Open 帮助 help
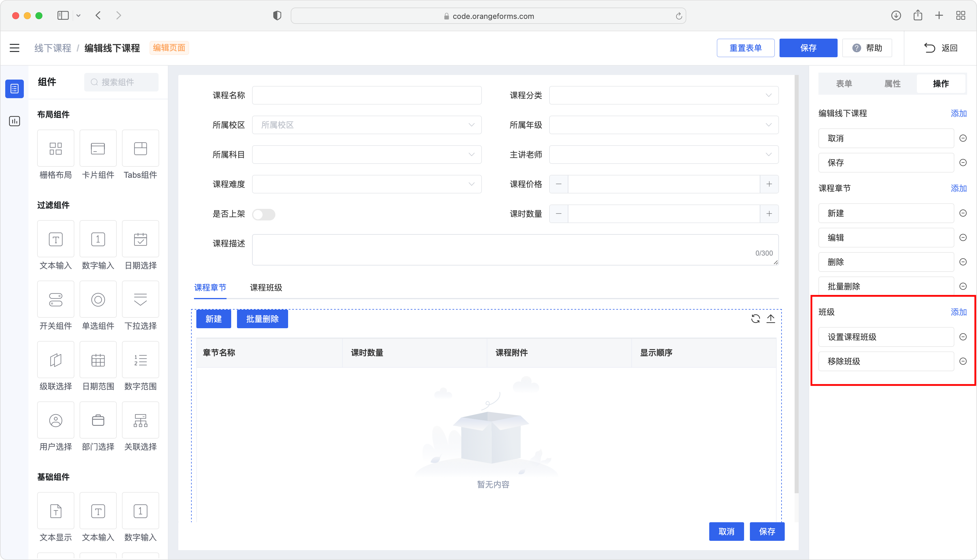 868,48
